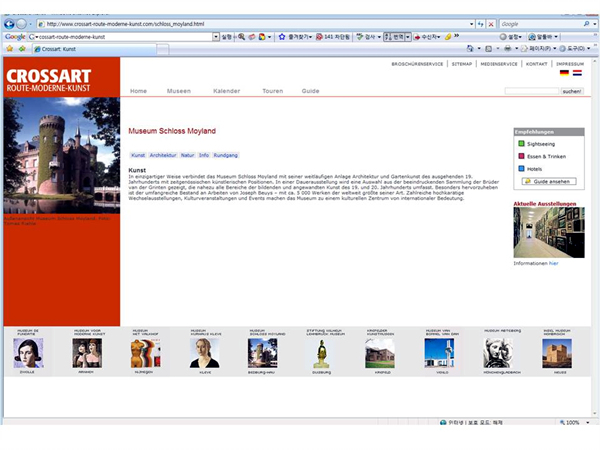Click the multicolor icon before the bookmarks star
Viewport: 600px width, 450px height.
[x=262, y=37]
